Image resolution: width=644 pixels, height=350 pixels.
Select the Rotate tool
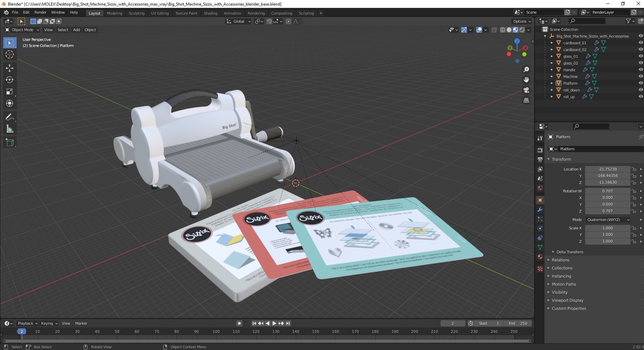point(9,80)
